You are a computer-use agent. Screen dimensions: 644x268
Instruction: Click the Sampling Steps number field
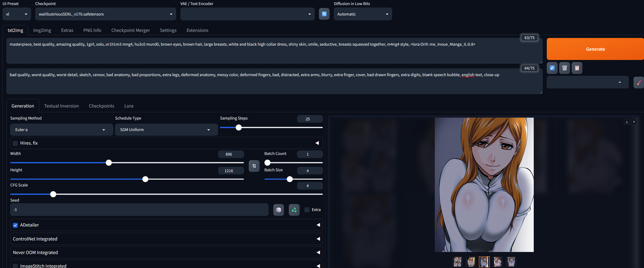click(310, 119)
